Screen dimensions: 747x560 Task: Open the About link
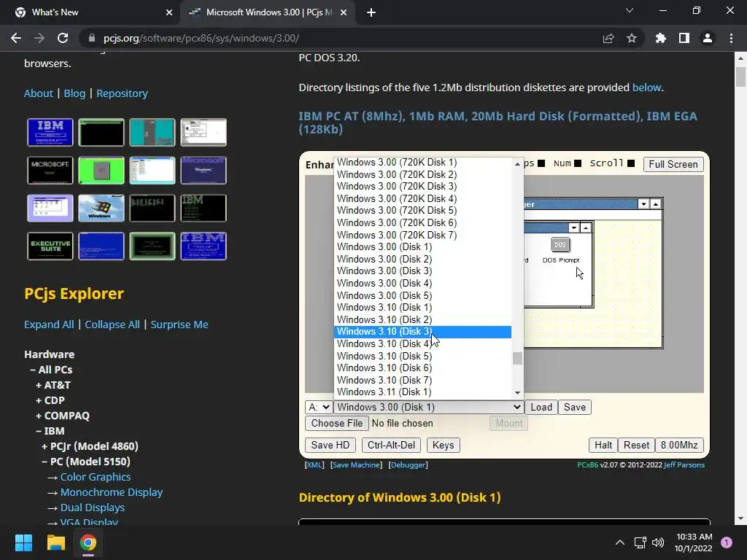tap(39, 93)
